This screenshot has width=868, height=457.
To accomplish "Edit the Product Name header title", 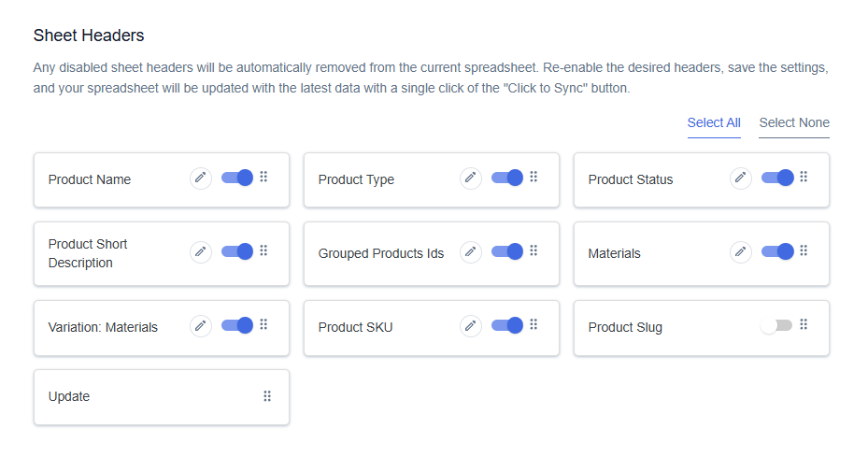I will (x=200, y=179).
